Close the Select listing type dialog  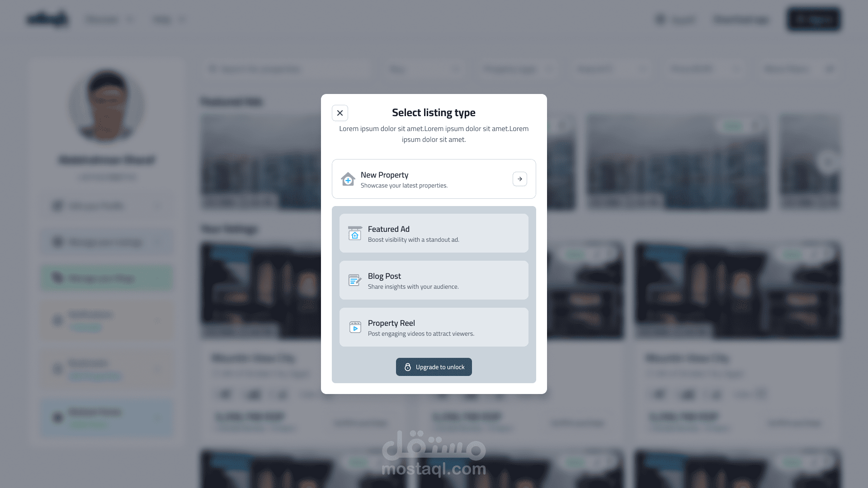pos(340,113)
